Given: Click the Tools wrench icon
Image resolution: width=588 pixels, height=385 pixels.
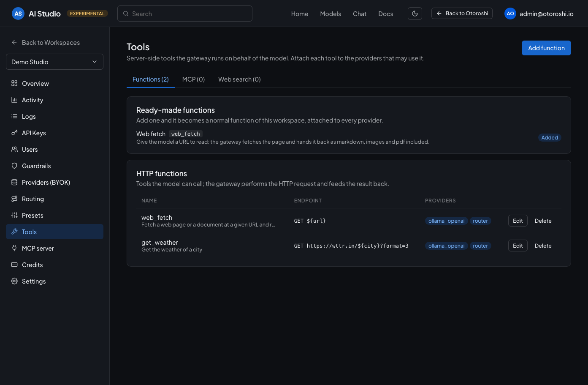Looking at the screenshot, I should [x=14, y=232].
